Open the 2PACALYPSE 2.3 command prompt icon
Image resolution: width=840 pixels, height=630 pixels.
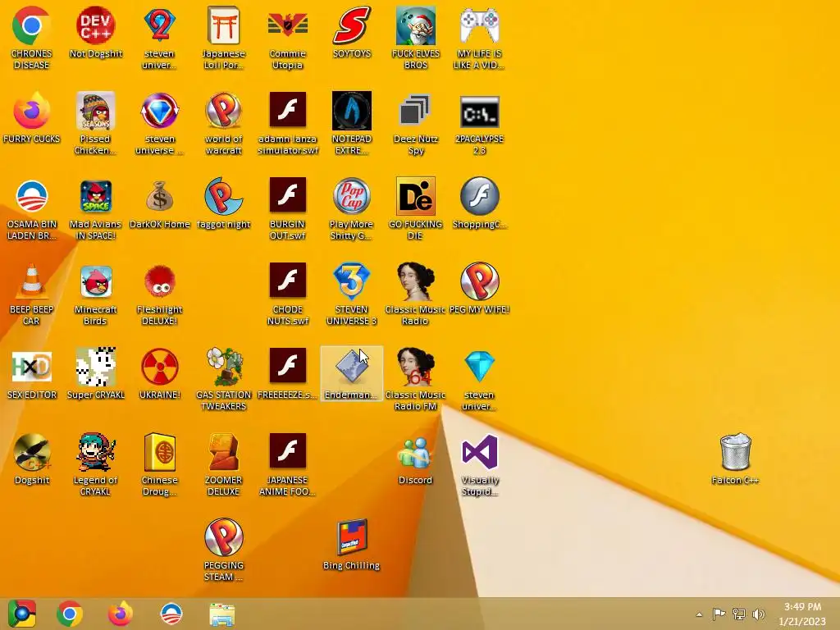click(x=479, y=112)
